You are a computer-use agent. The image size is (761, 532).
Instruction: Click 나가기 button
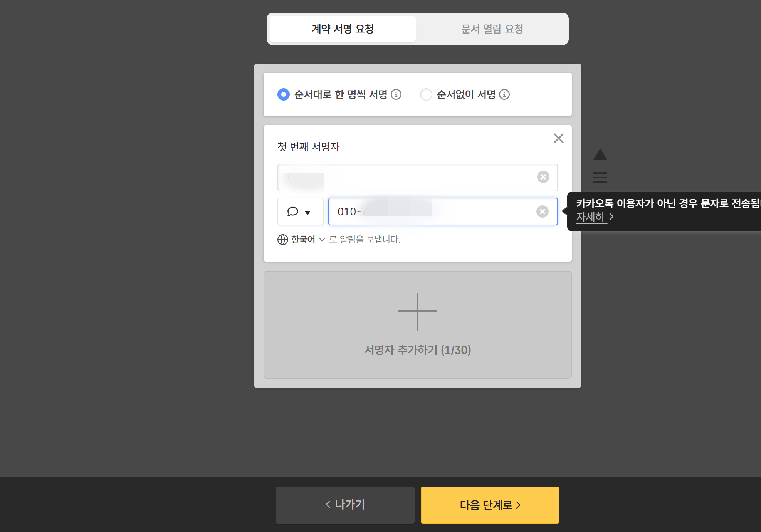pos(345,505)
